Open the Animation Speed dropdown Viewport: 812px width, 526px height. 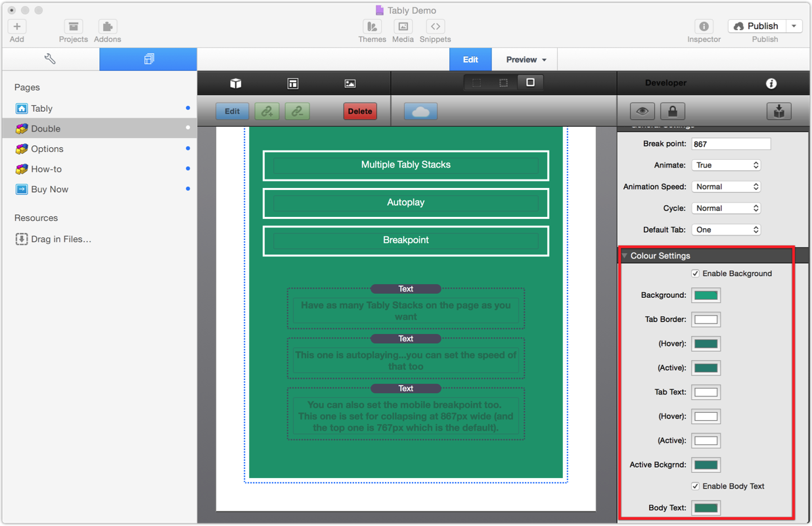[726, 187]
